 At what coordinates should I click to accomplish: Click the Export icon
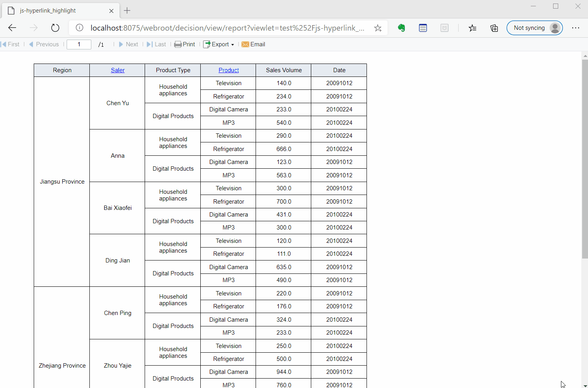(x=207, y=44)
